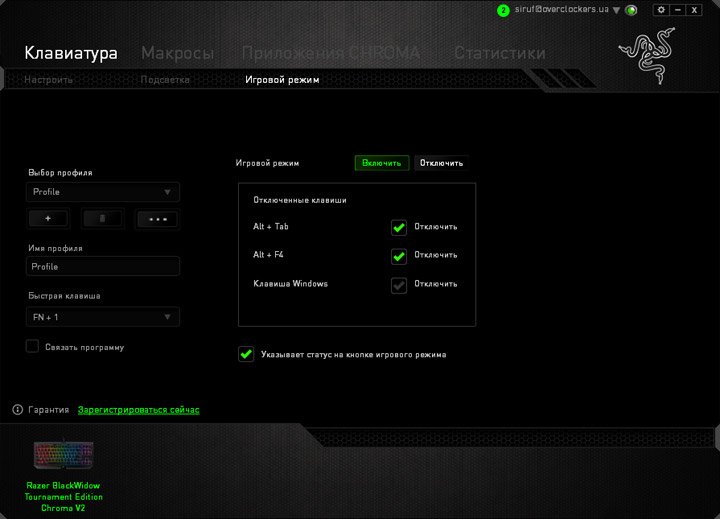The image size is (720, 519).
Task: Delete profile using trash icon button
Action: pos(102,219)
